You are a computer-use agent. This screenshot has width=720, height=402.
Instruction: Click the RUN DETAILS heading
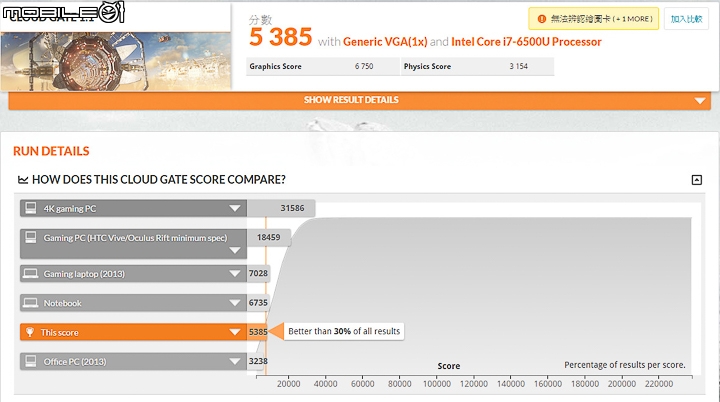(51, 151)
